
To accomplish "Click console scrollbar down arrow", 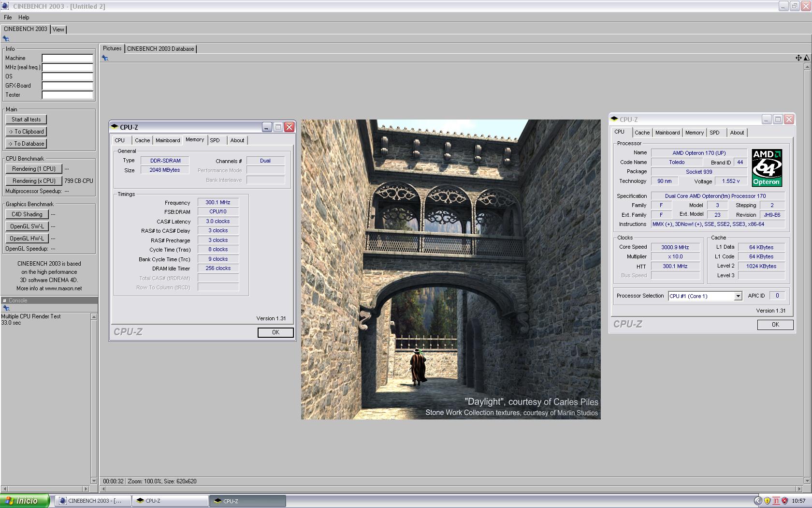I will click(x=94, y=481).
